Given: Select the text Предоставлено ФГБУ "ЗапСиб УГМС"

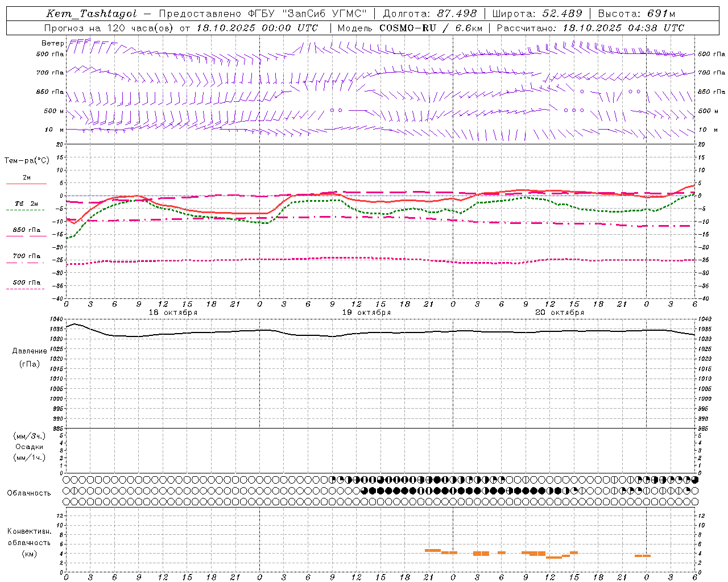Looking at the screenshot, I should pyautogui.click(x=263, y=14).
